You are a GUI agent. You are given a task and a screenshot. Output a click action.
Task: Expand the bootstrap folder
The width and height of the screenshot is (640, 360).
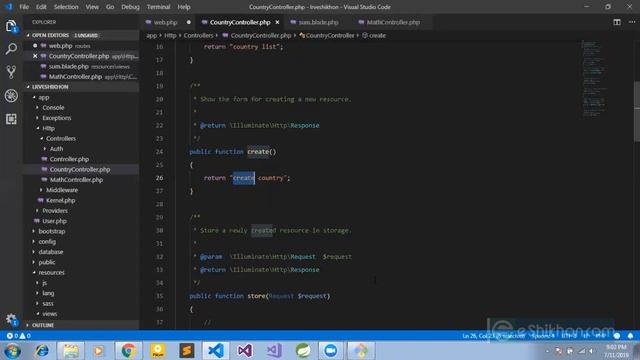coord(52,231)
